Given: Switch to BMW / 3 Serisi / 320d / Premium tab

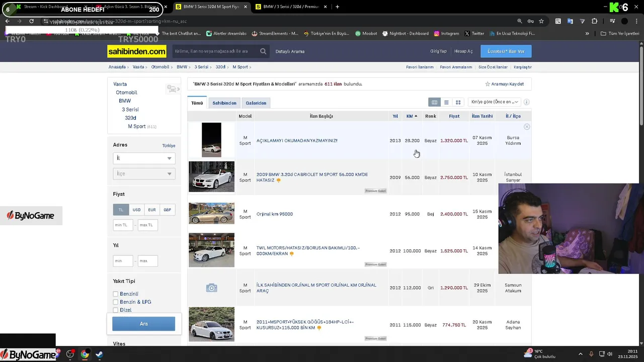Looking at the screenshot, I should (x=292, y=7).
